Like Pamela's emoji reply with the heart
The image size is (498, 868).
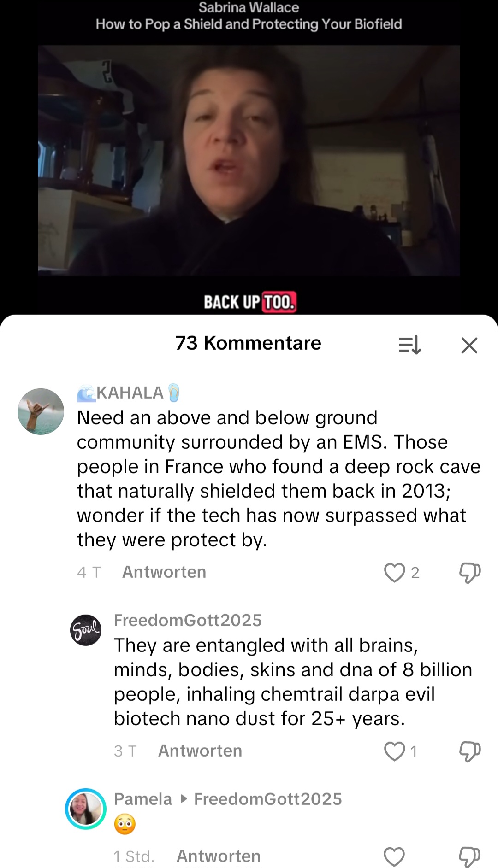click(394, 857)
